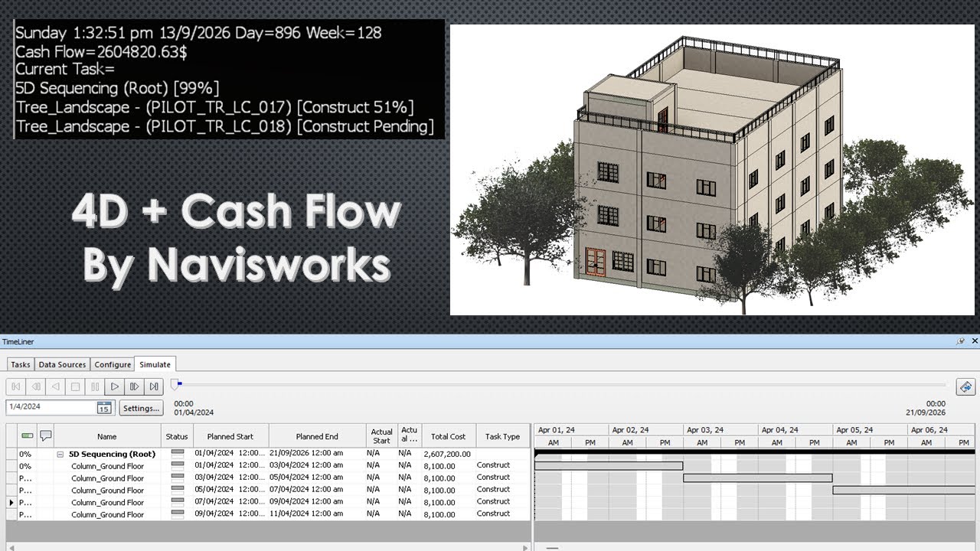This screenshot has height=551, width=980.
Task: Open the calendar date picker icon
Action: point(104,408)
